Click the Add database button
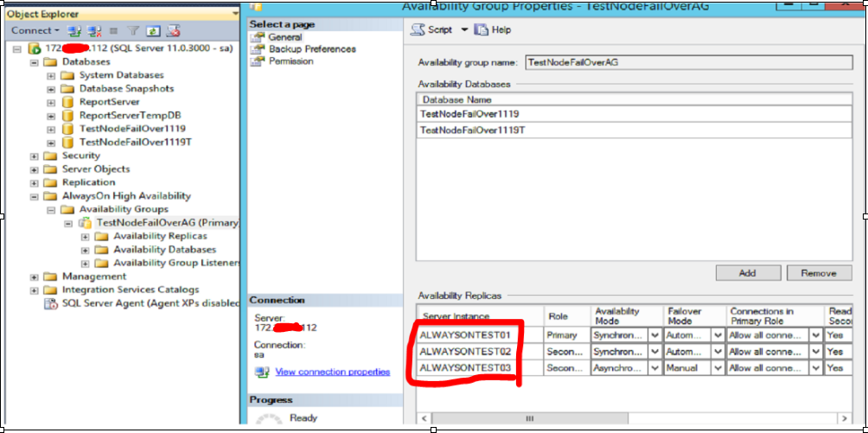 (x=748, y=273)
